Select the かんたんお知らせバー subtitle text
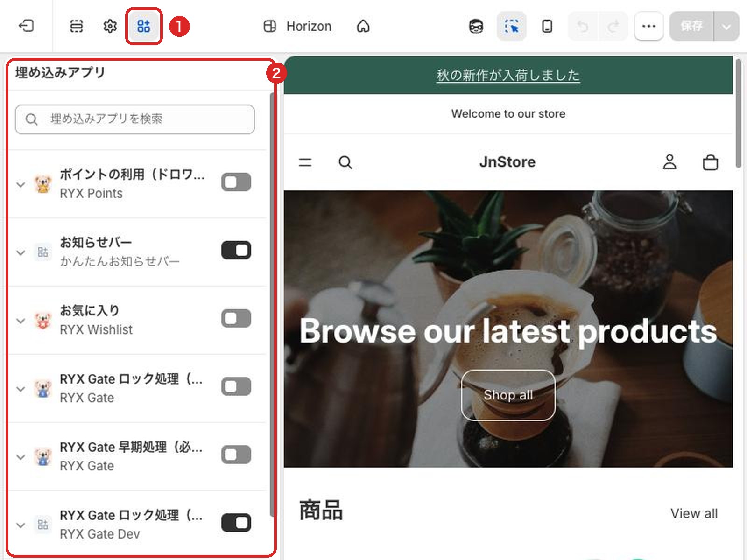 120,261
